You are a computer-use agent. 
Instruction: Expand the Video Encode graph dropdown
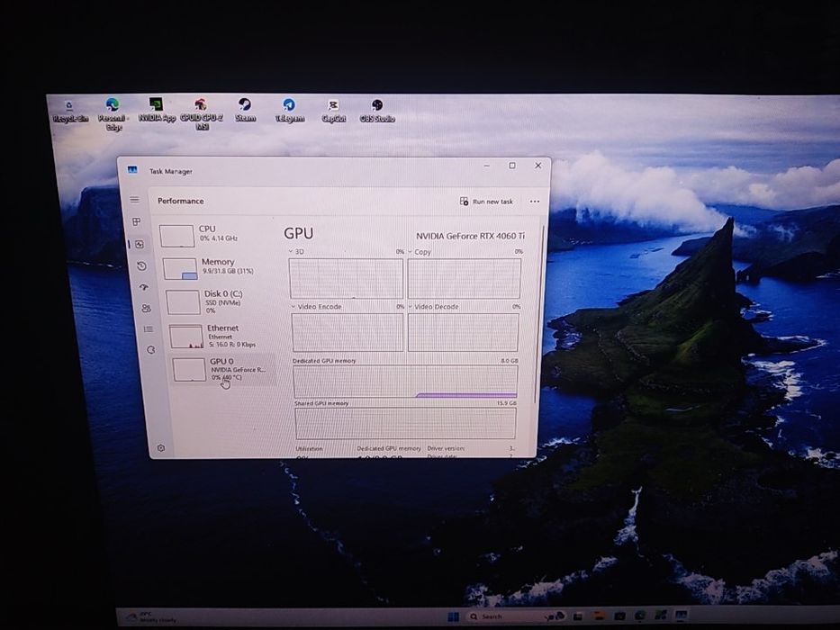pos(293,306)
